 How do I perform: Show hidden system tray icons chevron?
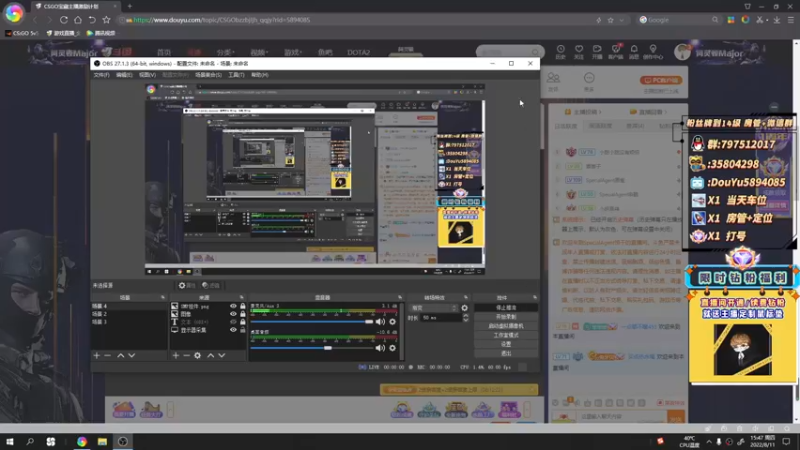pyautogui.click(x=709, y=441)
